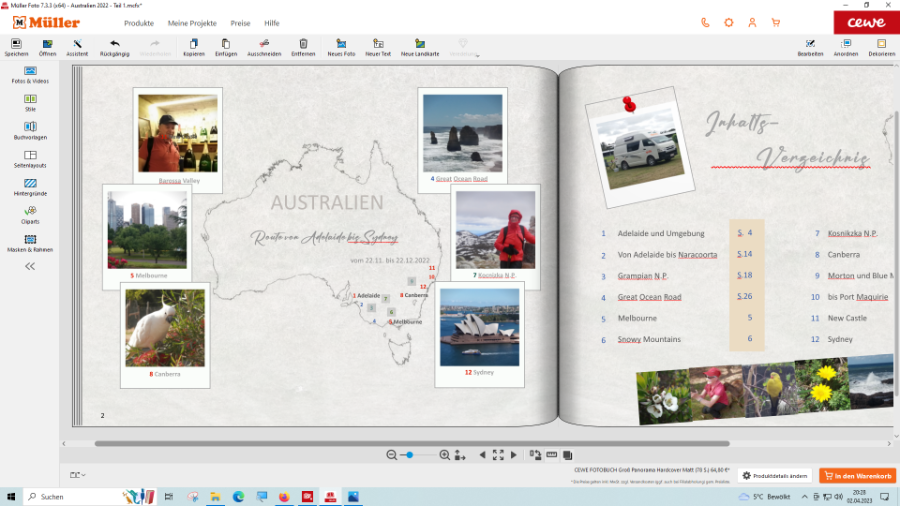Open the Assistent tool
Image resolution: width=900 pixels, height=506 pixels.
77,46
